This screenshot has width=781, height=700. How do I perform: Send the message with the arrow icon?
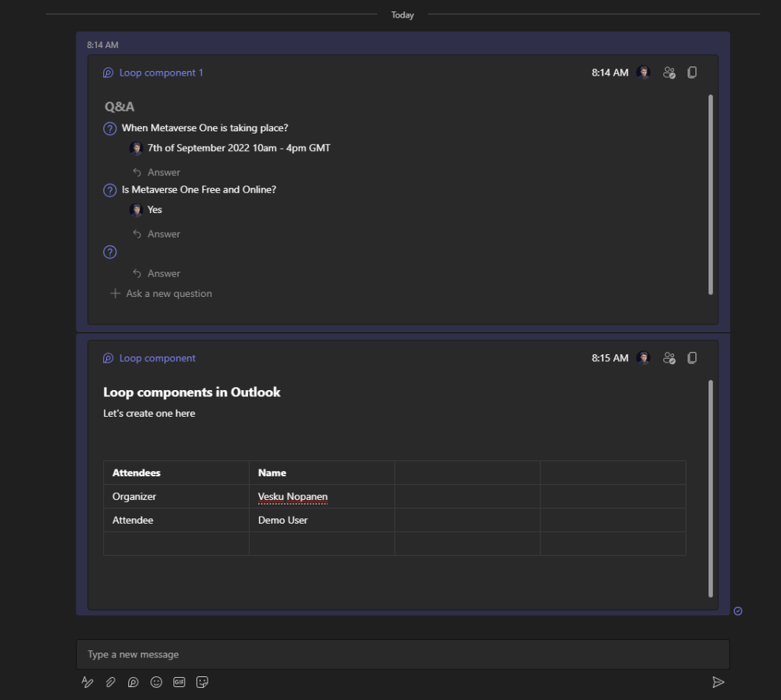coord(718,682)
